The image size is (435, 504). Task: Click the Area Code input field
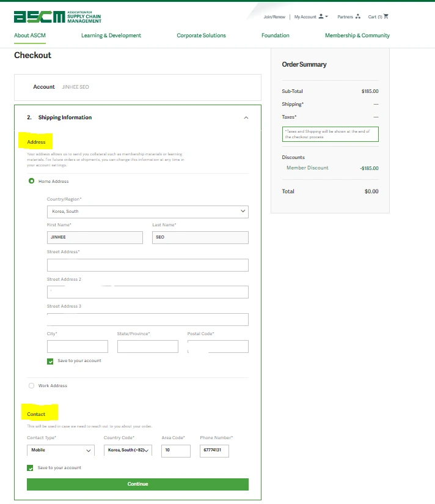pyautogui.click(x=176, y=451)
